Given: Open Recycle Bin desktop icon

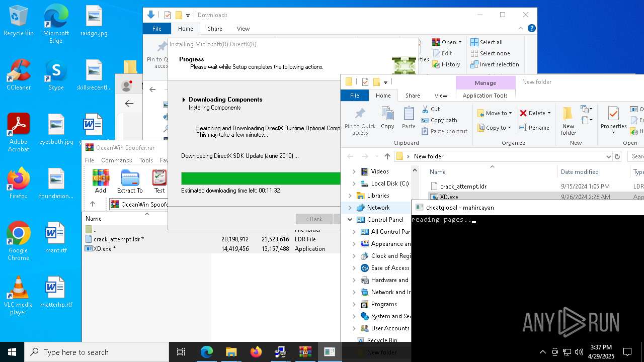Looking at the screenshot, I should click(x=19, y=21).
